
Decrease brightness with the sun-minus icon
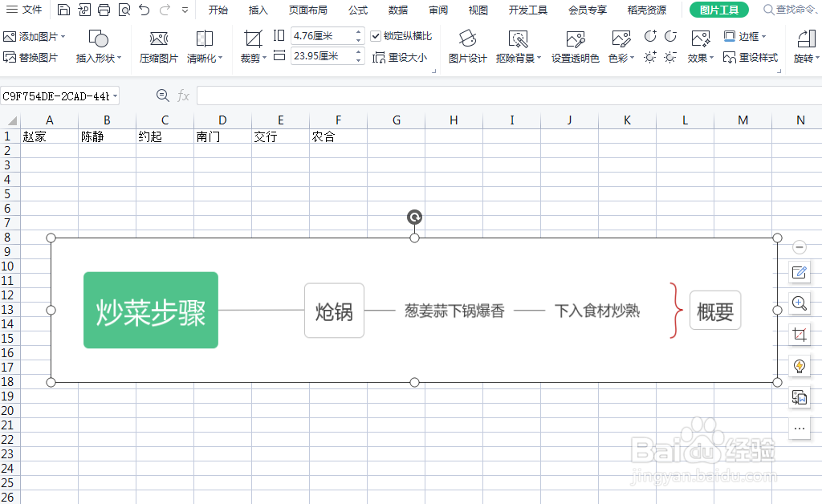coord(669,57)
